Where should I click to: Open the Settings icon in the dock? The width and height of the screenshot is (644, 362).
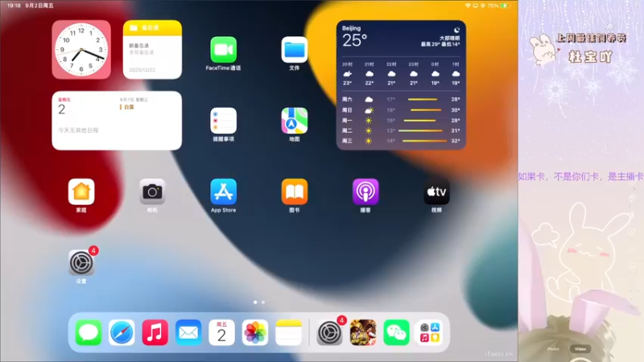(x=329, y=332)
